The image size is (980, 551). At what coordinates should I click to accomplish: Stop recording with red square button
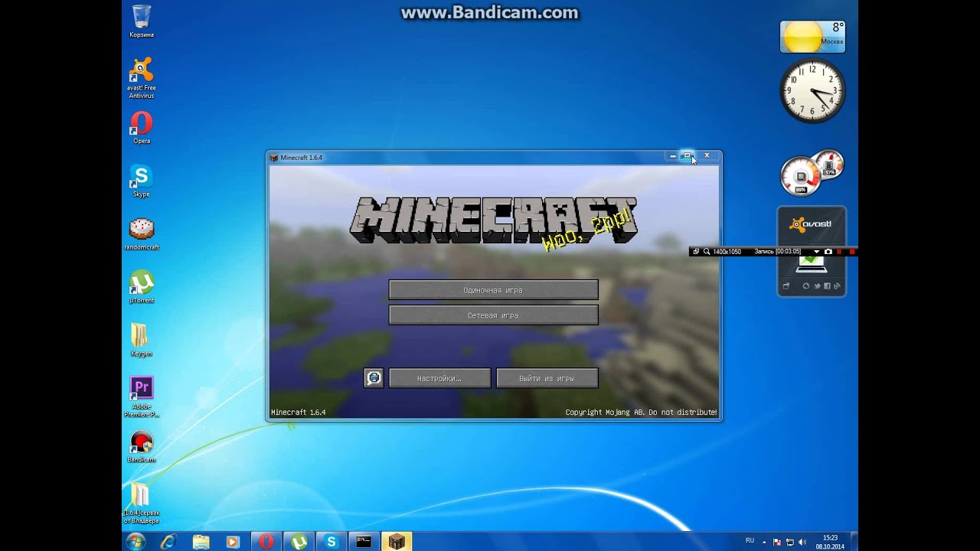coord(852,251)
